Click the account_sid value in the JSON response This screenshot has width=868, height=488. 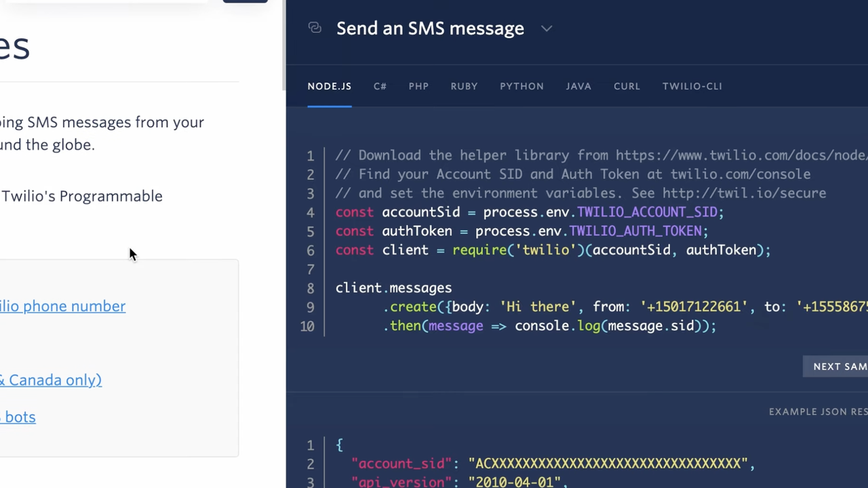tap(608, 463)
